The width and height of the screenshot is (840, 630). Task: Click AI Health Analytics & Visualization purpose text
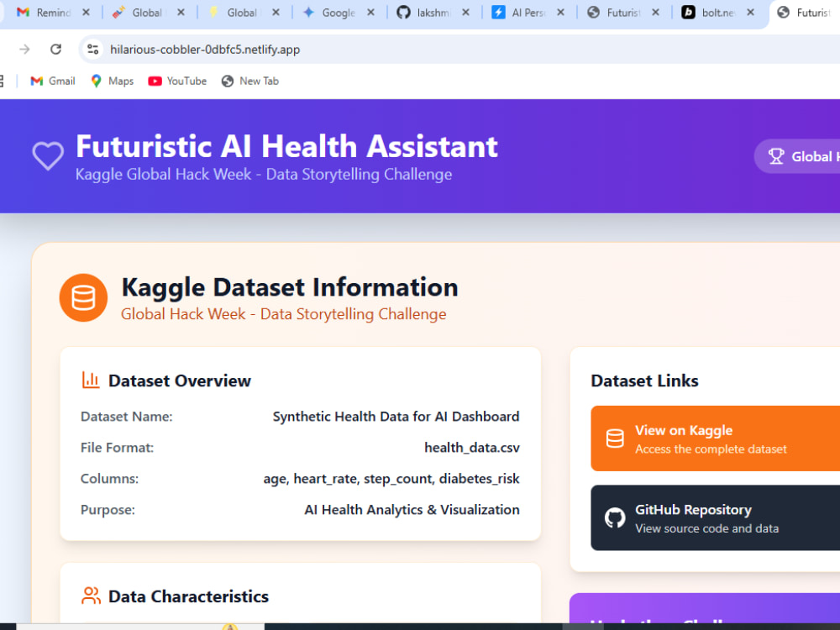point(412,510)
